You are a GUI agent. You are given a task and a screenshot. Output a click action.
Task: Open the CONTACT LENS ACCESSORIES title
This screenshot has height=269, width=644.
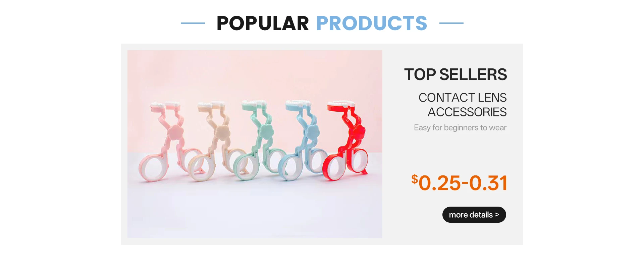tap(463, 105)
